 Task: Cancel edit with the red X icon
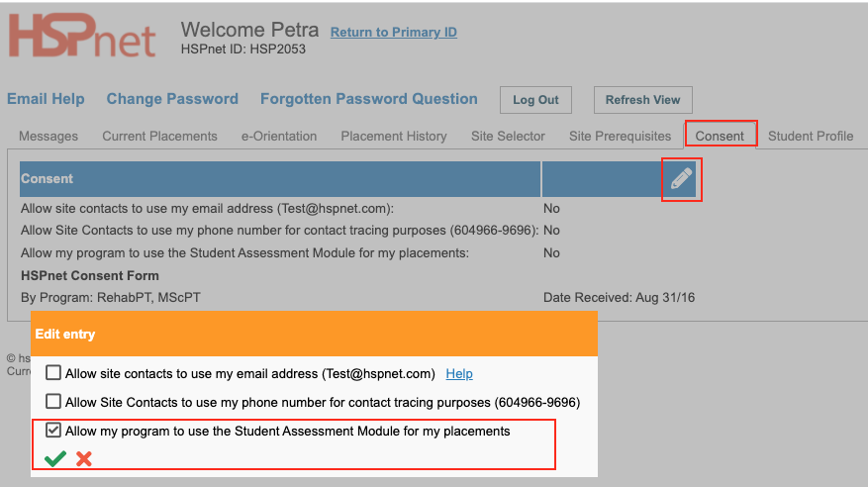point(84,458)
